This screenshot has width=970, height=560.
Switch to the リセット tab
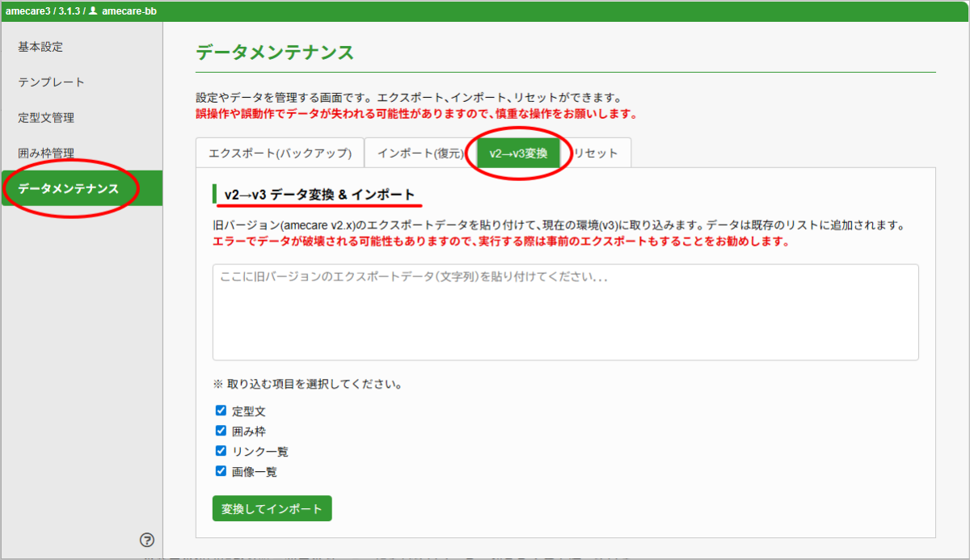pyautogui.click(x=597, y=153)
